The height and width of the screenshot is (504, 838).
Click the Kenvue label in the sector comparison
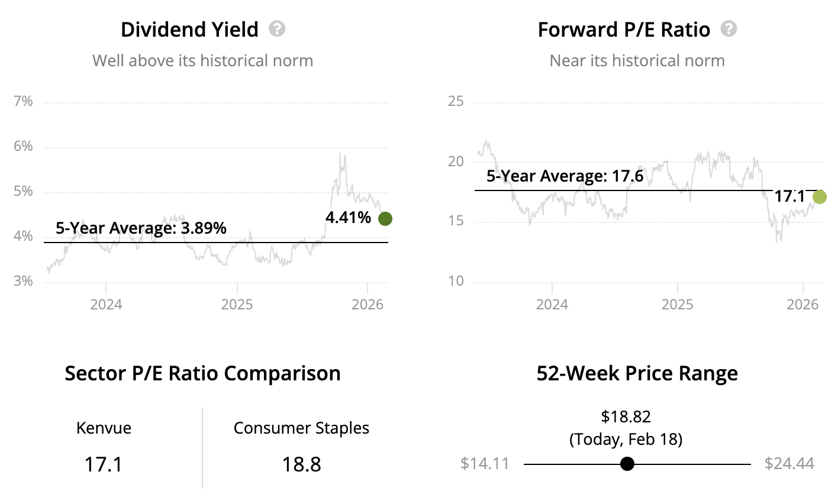point(104,428)
